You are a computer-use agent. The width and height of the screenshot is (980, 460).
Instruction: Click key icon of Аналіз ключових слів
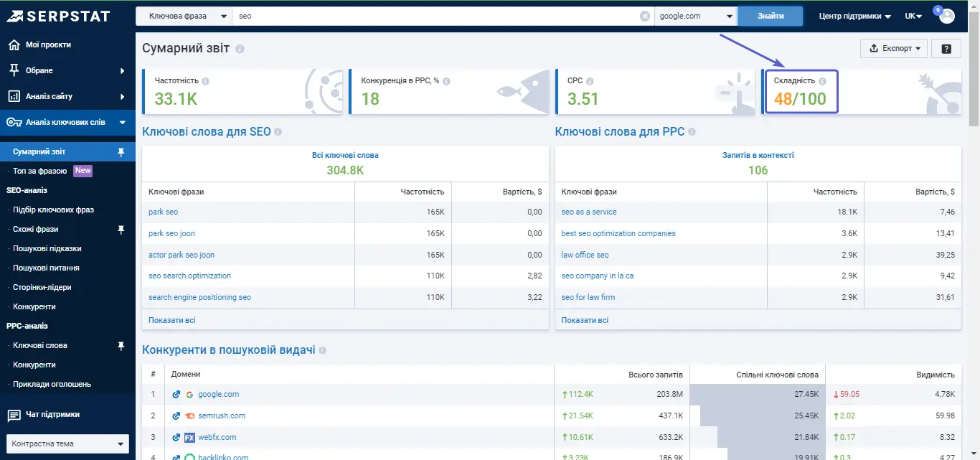tap(14, 122)
